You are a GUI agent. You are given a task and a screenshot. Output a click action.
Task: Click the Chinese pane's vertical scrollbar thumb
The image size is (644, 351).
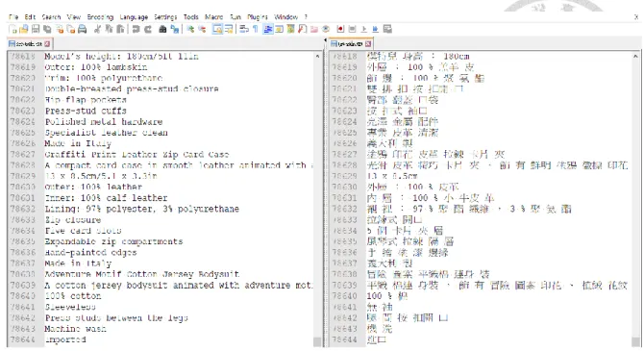(x=635, y=341)
